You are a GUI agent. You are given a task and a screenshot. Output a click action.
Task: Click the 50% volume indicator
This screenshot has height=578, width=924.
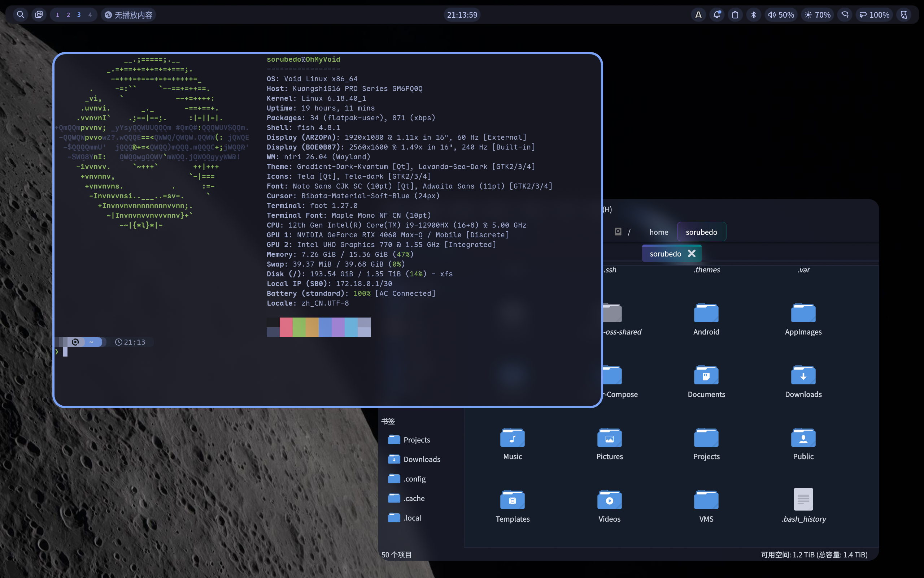pos(781,15)
